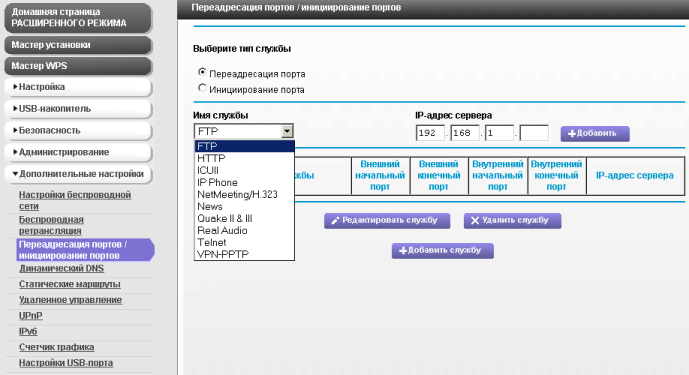Select the Переадресация порта radio button
The width and height of the screenshot is (689, 375).
click(202, 72)
